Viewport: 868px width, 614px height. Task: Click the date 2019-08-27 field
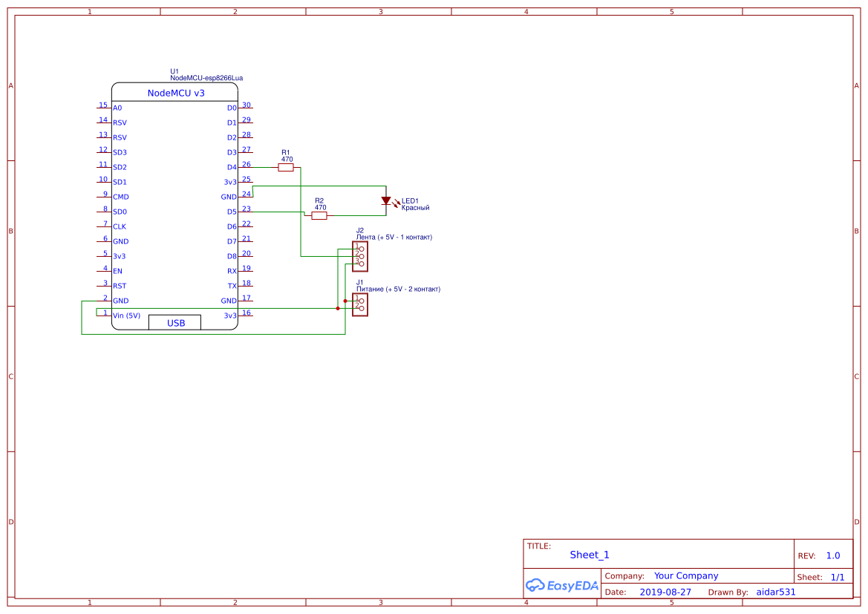coord(665,592)
